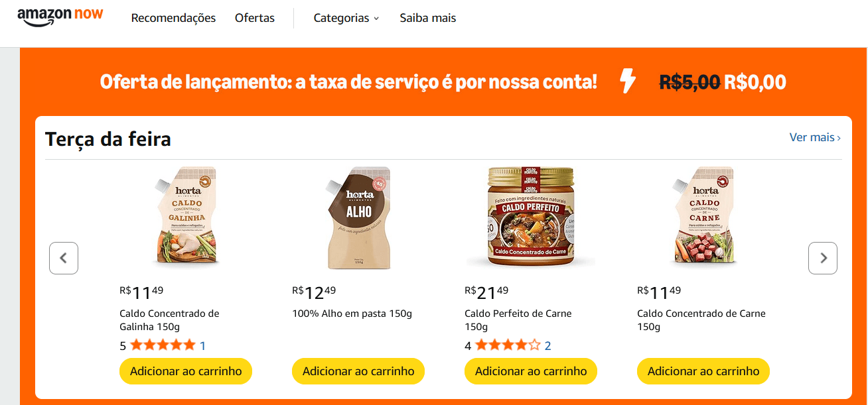This screenshot has height=405, width=868.
Task: Open Caldo de Carne pouch image
Action: tap(703, 218)
